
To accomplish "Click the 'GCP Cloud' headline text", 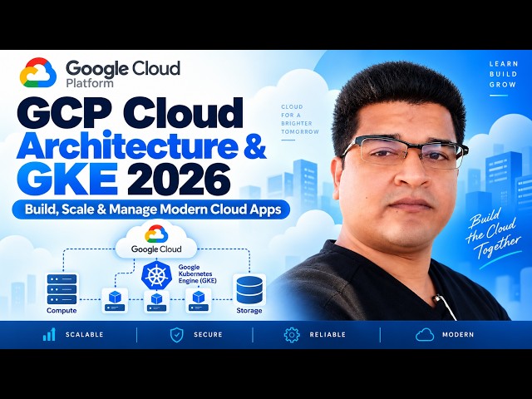I will (x=130, y=112).
